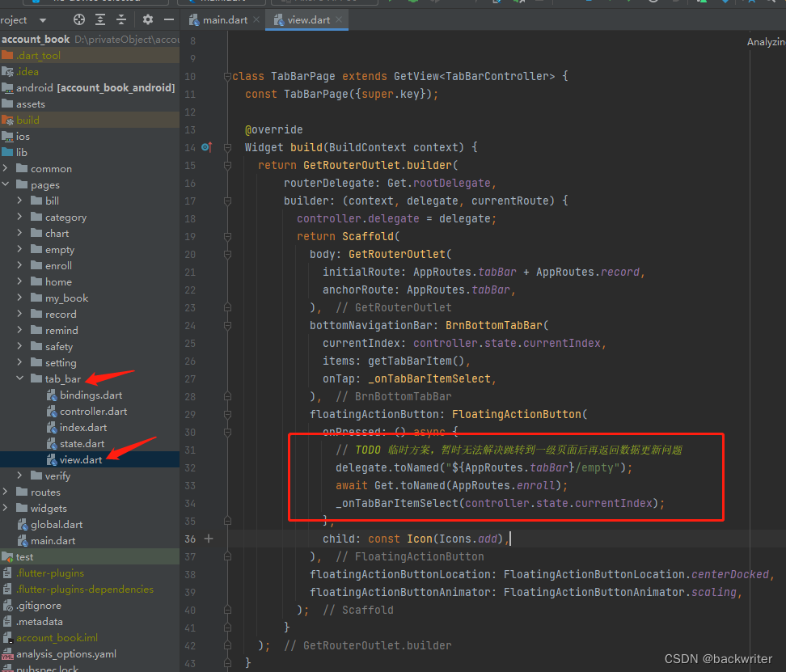Viewport: 786px width, 672px height.
Task: Close the view.dart tab
Action: (339, 19)
